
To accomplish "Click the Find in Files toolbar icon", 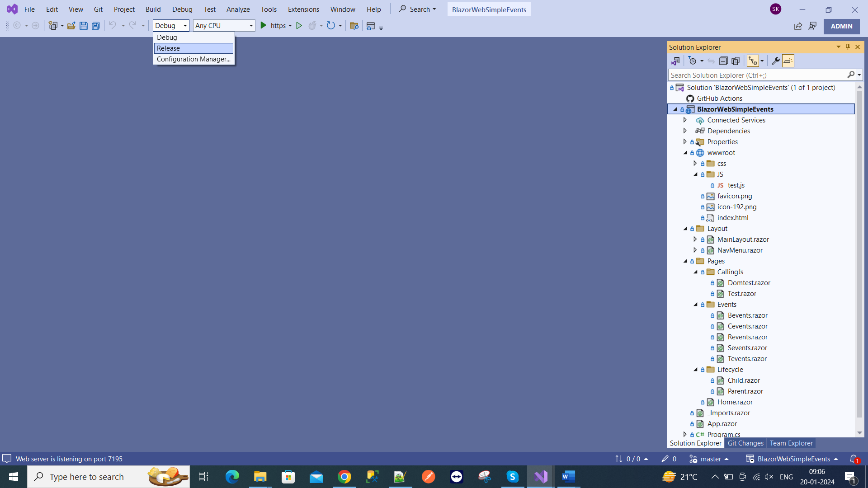I will click(354, 26).
